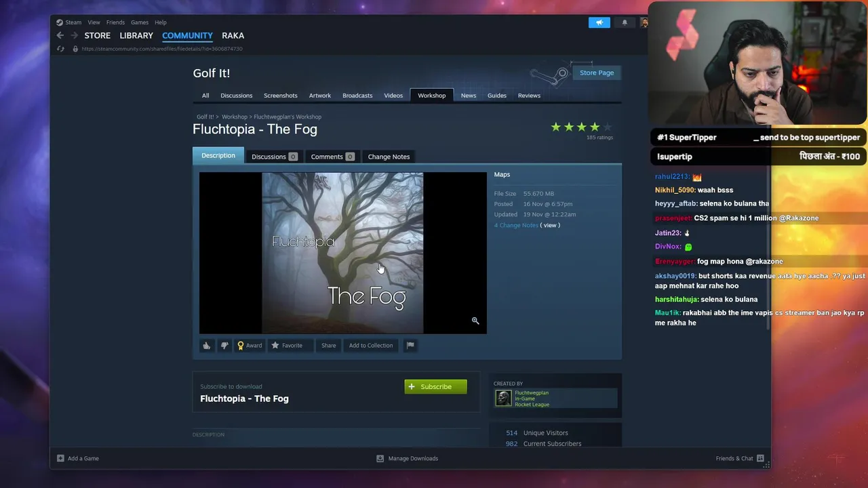Go to the STORE section
The width and height of the screenshot is (868, 488).
click(x=98, y=35)
